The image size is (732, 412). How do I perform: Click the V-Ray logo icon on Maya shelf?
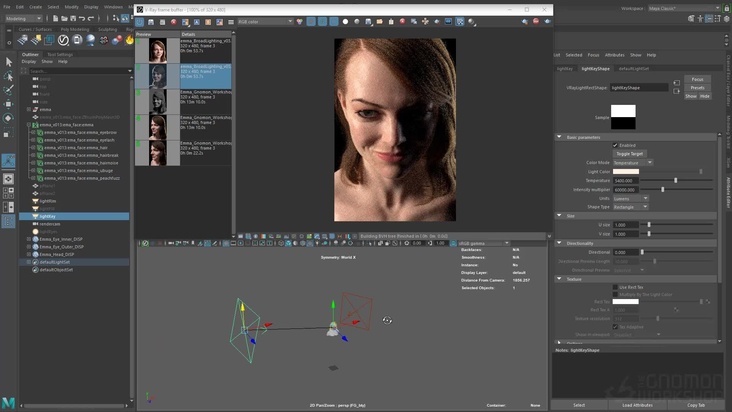click(x=63, y=41)
